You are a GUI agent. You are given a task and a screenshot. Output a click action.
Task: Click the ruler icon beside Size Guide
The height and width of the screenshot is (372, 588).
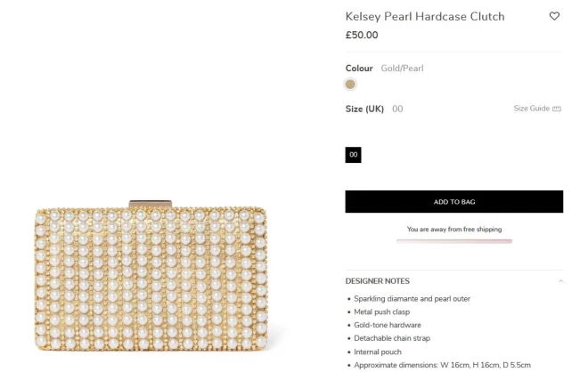(x=557, y=109)
